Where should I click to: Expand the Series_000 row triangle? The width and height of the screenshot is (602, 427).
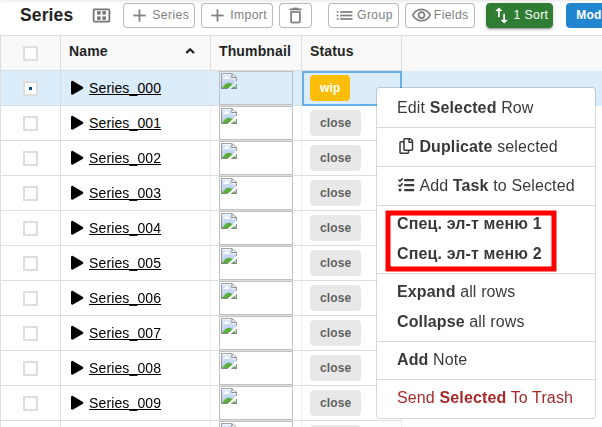pyautogui.click(x=77, y=88)
